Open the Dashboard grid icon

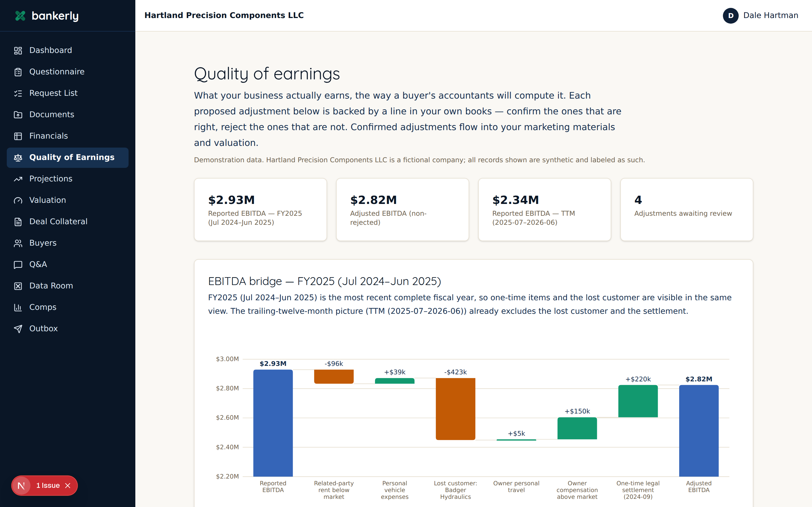[18, 50]
